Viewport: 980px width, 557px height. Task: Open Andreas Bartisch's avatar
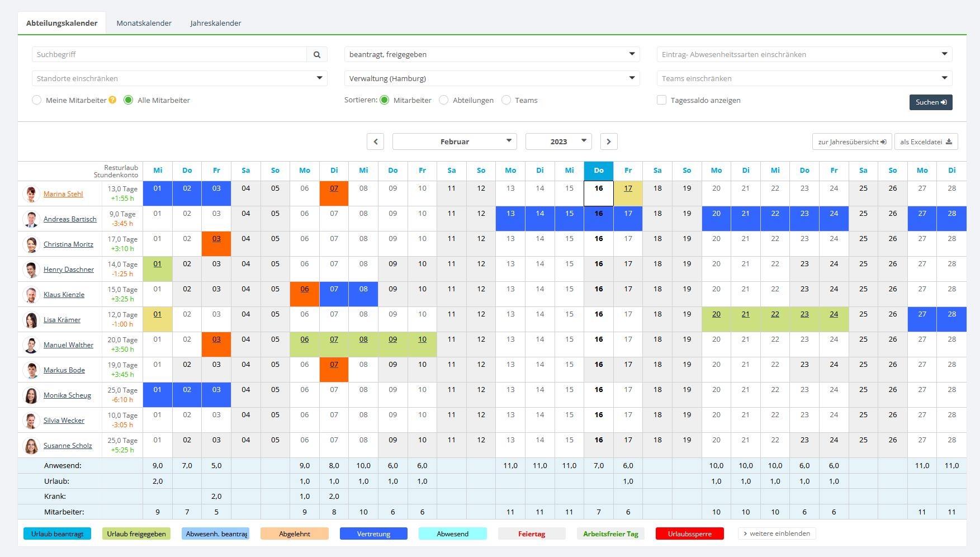pos(31,219)
